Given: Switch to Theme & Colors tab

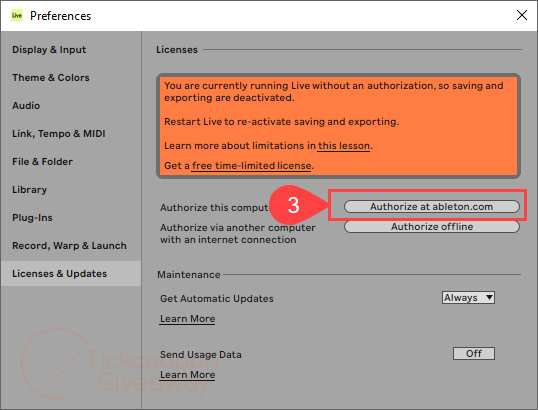Looking at the screenshot, I should click(51, 78).
